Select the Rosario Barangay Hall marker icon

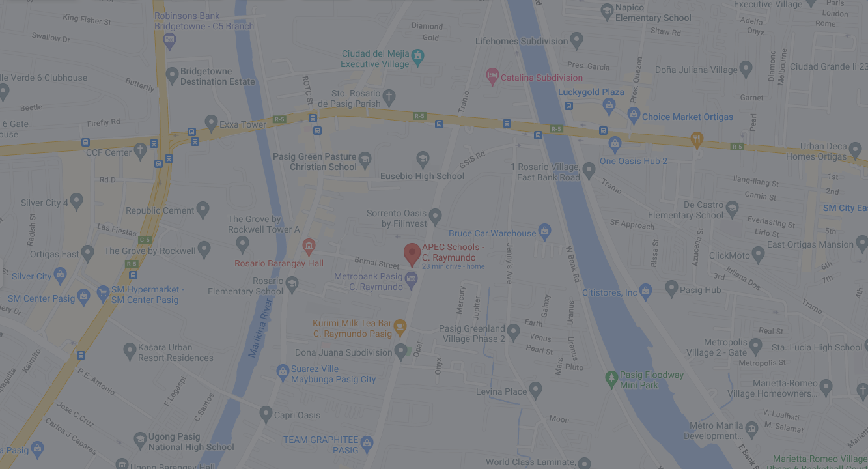pos(309,247)
